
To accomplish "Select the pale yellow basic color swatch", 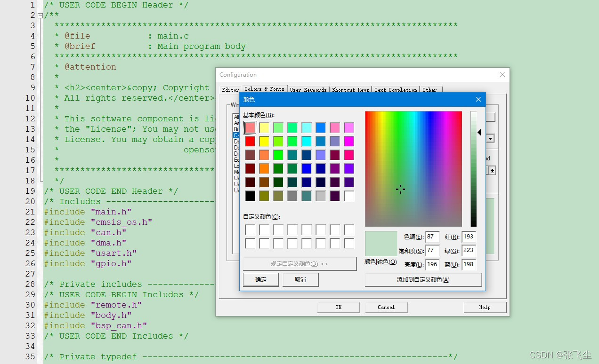I will tap(264, 127).
